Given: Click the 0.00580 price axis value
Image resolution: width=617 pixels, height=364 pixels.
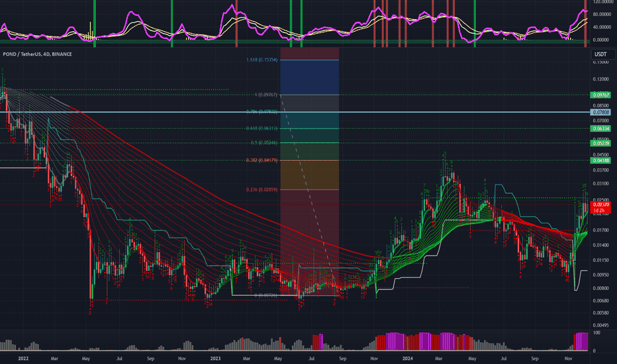Looking at the screenshot, I should (600, 313).
